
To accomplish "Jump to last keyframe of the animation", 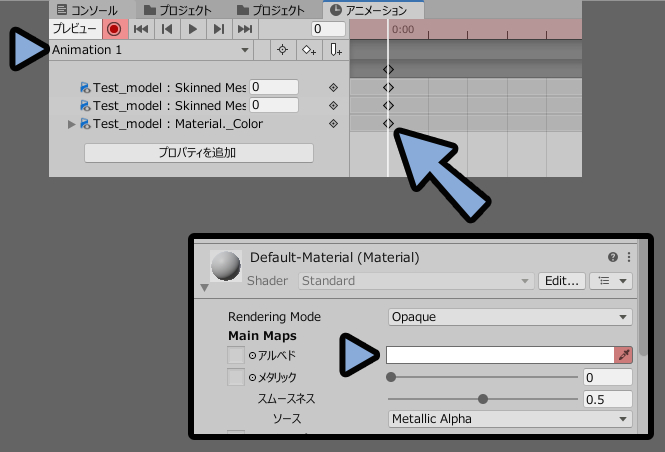I will (x=245, y=29).
